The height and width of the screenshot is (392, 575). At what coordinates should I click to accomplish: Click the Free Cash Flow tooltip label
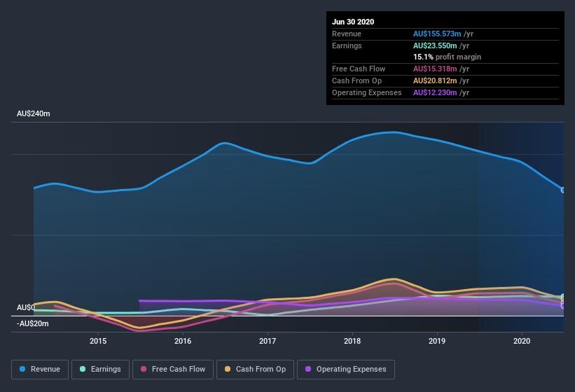(359, 69)
